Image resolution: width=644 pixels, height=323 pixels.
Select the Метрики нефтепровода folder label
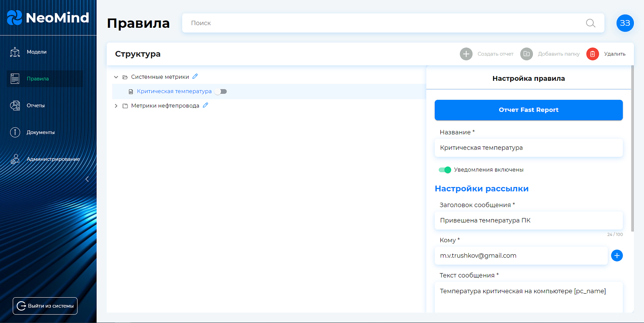[x=165, y=106]
